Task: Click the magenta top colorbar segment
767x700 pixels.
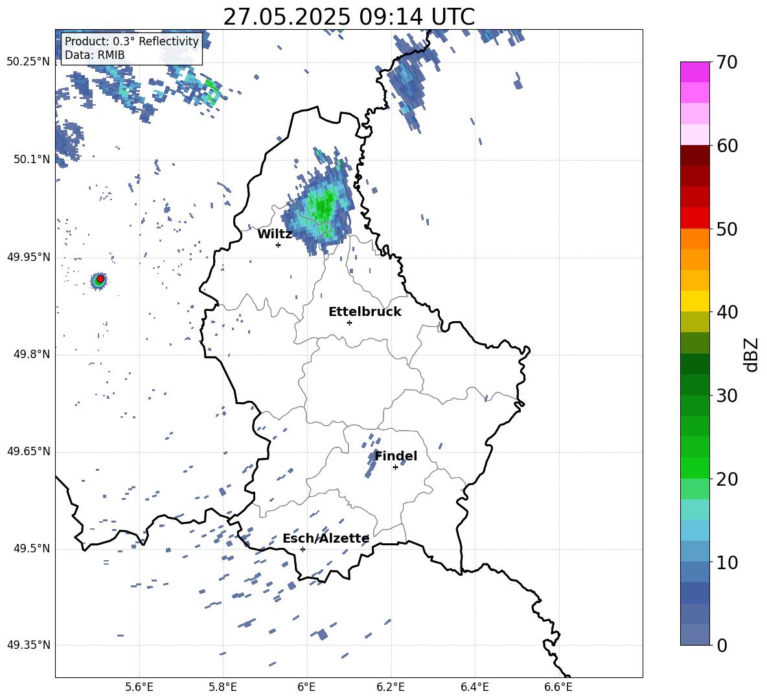Action: (x=695, y=72)
